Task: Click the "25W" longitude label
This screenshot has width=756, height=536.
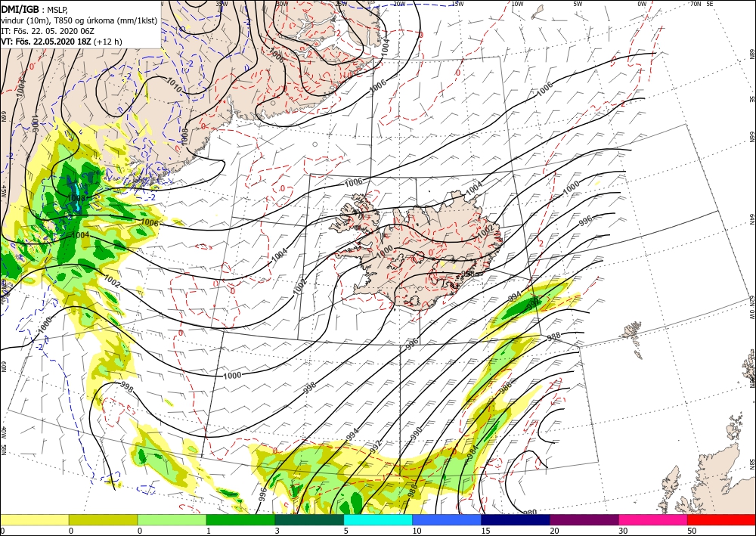Action: point(341,4)
